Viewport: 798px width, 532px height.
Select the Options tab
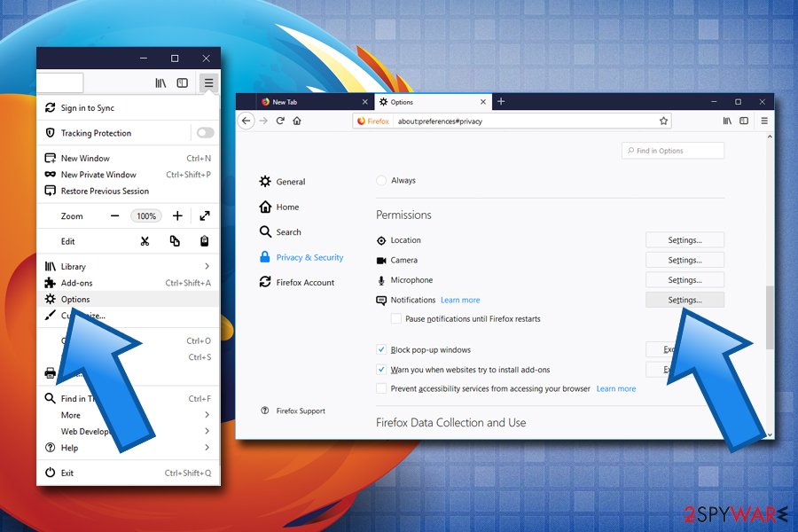pos(426,102)
